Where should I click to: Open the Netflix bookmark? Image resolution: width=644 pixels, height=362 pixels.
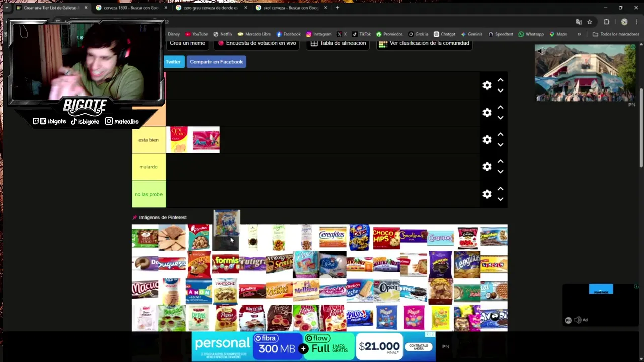[223, 34]
